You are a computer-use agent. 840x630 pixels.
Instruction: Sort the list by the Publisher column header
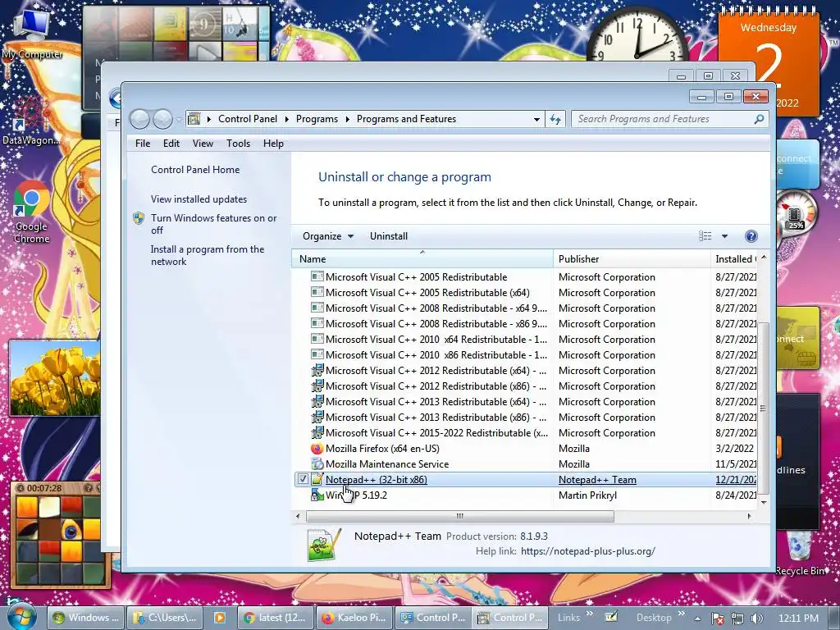(x=632, y=258)
